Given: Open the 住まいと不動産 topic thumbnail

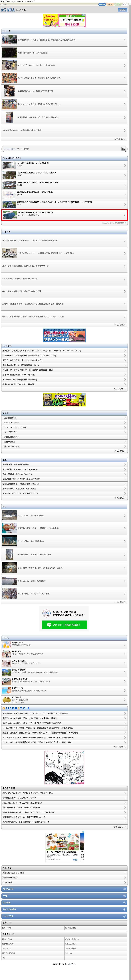Looking at the screenshot, I should tap(6, 672).
